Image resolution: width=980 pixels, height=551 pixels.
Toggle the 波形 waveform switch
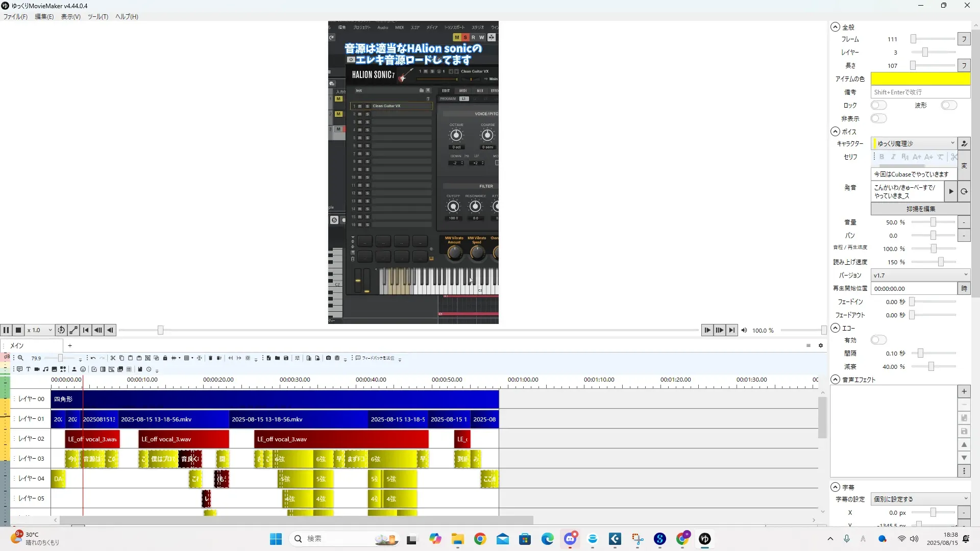coord(948,105)
